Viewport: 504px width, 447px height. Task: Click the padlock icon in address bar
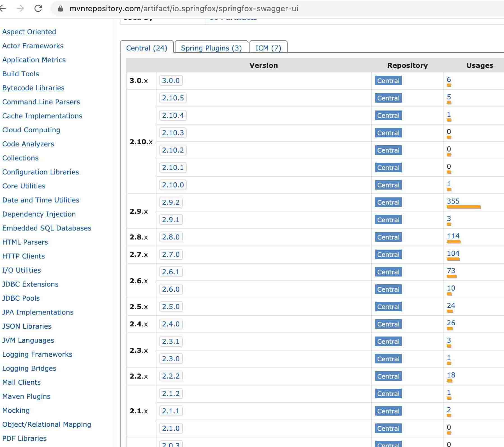[61, 9]
